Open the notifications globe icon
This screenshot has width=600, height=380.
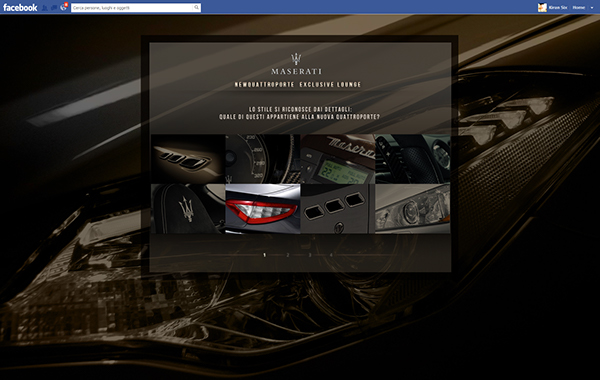point(64,7)
